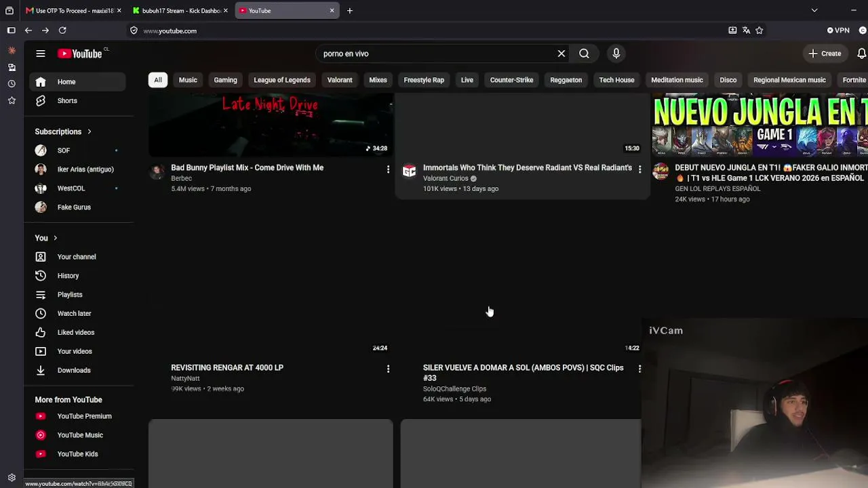
Task: Open YouTube Kids link
Action: (79, 454)
